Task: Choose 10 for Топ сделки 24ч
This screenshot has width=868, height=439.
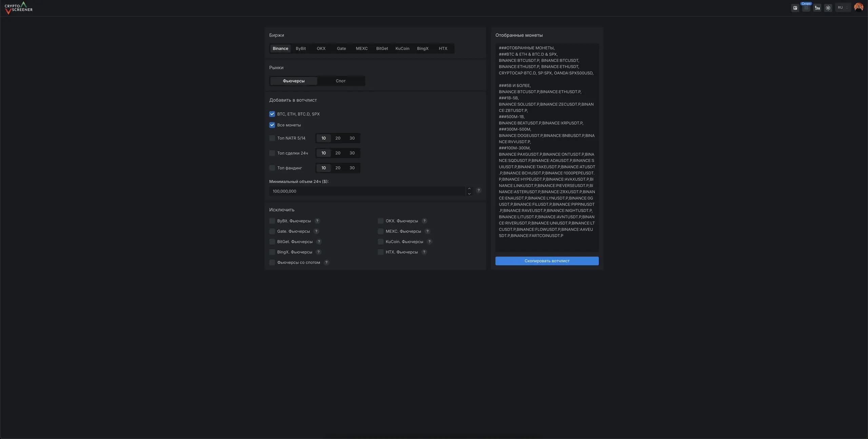Action: [323, 153]
